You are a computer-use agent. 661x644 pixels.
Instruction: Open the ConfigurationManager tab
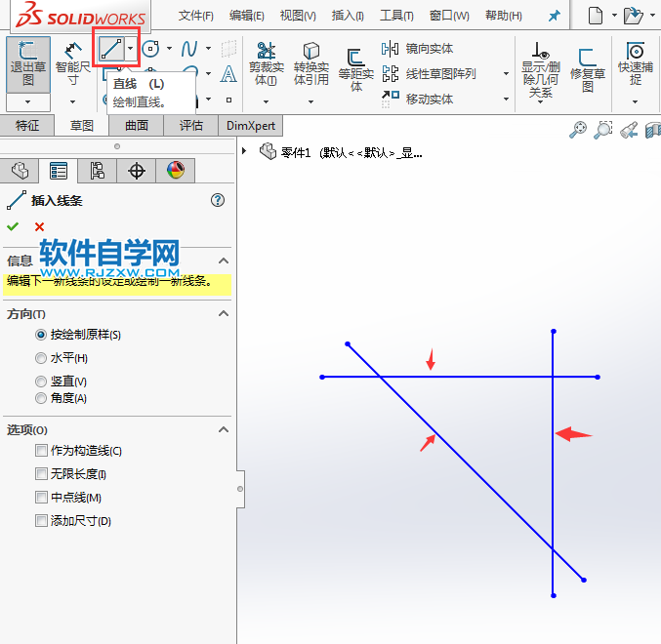[98, 171]
